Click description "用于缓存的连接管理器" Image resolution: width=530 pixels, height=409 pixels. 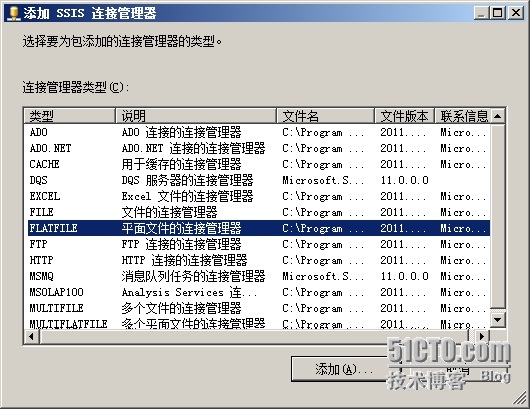point(182,164)
